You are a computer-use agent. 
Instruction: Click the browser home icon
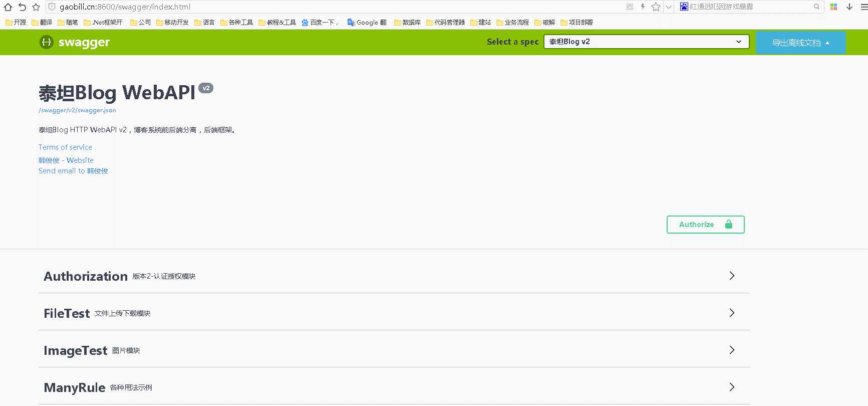click(x=8, y=7)
